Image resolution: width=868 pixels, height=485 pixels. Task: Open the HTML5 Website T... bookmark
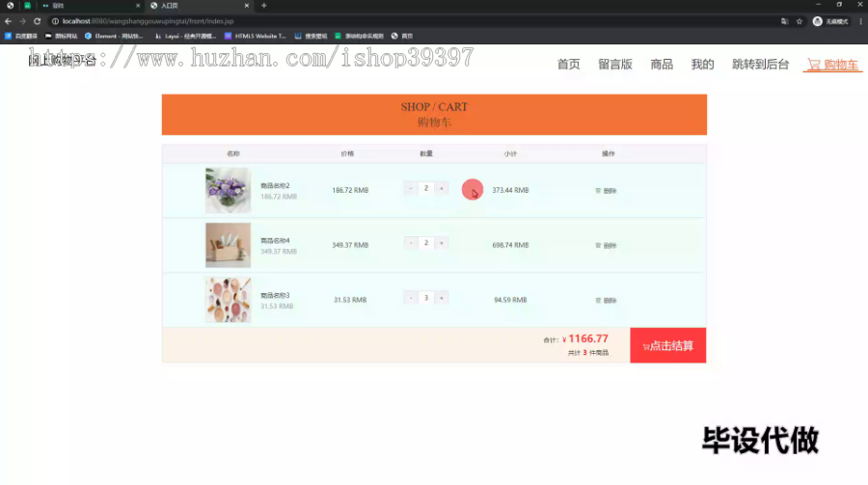[x=256, y=36]
